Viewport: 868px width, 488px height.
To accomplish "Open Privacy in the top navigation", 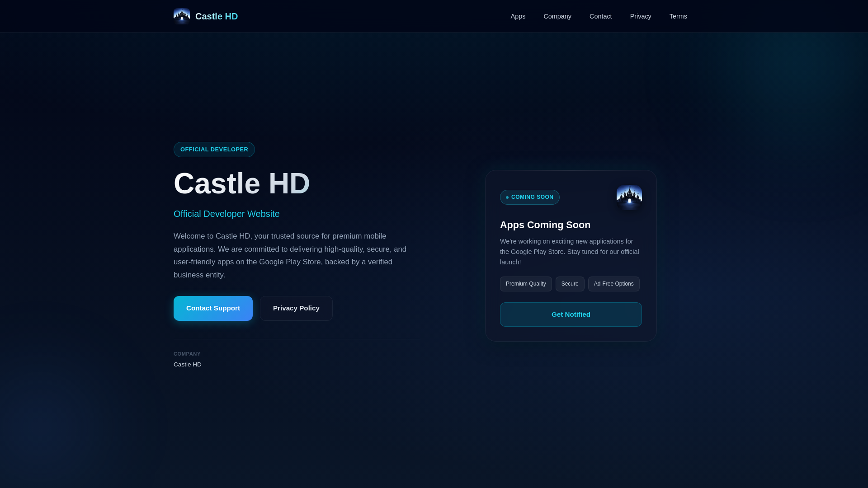I will click(x=641, y=16).
